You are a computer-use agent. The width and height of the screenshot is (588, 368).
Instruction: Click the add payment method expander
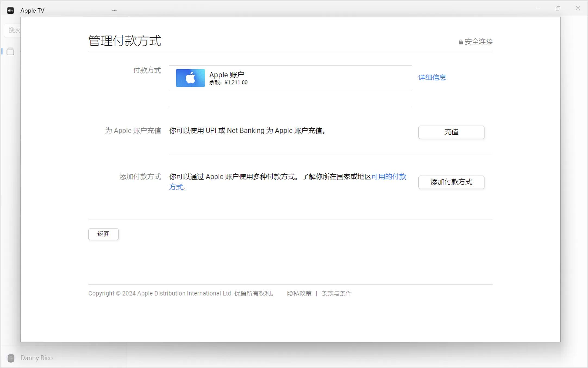(x=451, y=182)
